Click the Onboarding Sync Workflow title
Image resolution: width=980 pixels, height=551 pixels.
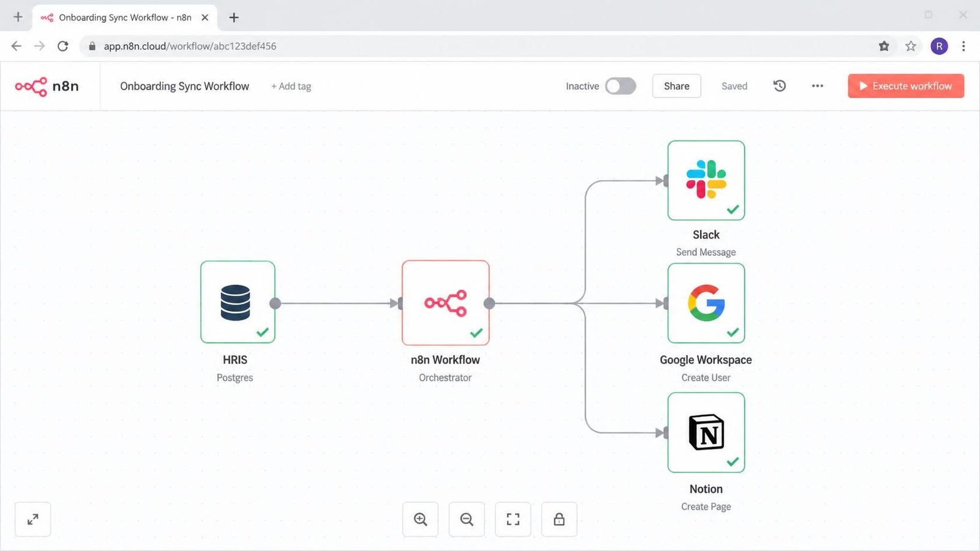click(x=184, y=86)
